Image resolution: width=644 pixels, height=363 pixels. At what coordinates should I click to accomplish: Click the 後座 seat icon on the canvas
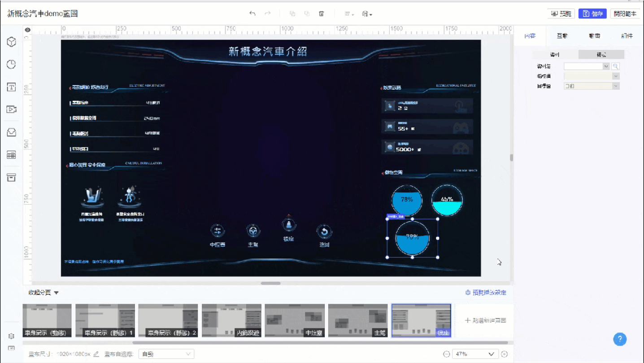coord(289,224)
